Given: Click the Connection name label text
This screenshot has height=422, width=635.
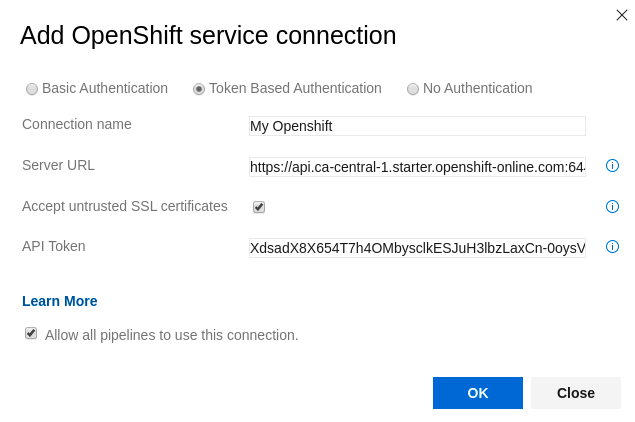Looking at the screenshot, I should pos(77,124).
